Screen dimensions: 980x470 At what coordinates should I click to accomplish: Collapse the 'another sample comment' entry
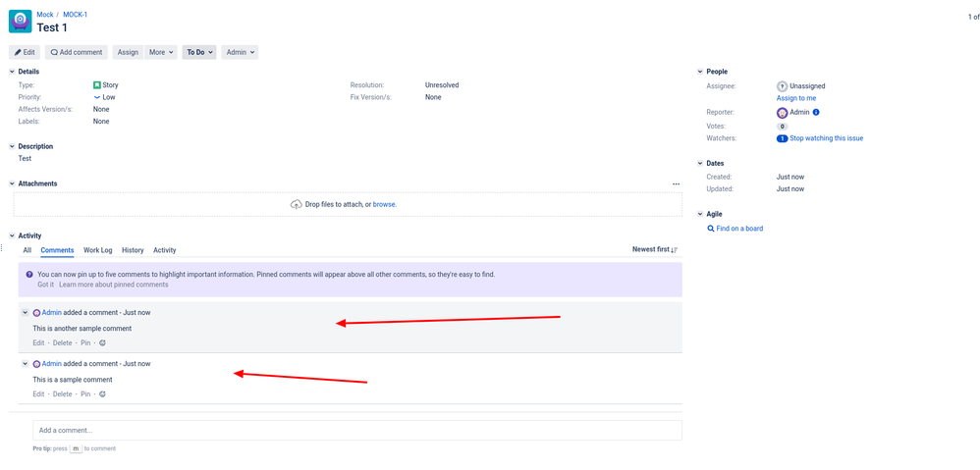(x=25, y=313)
